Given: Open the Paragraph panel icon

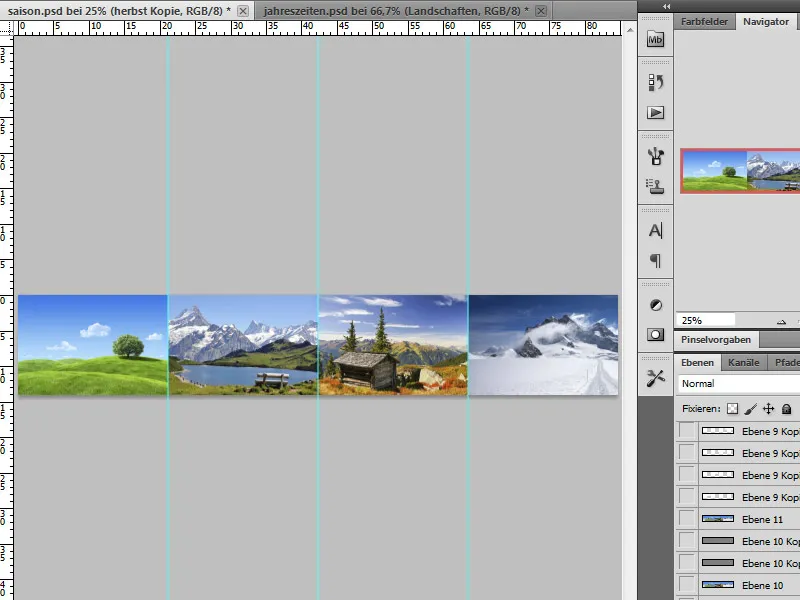Looking at the screenshot, I should coord(655,261).
